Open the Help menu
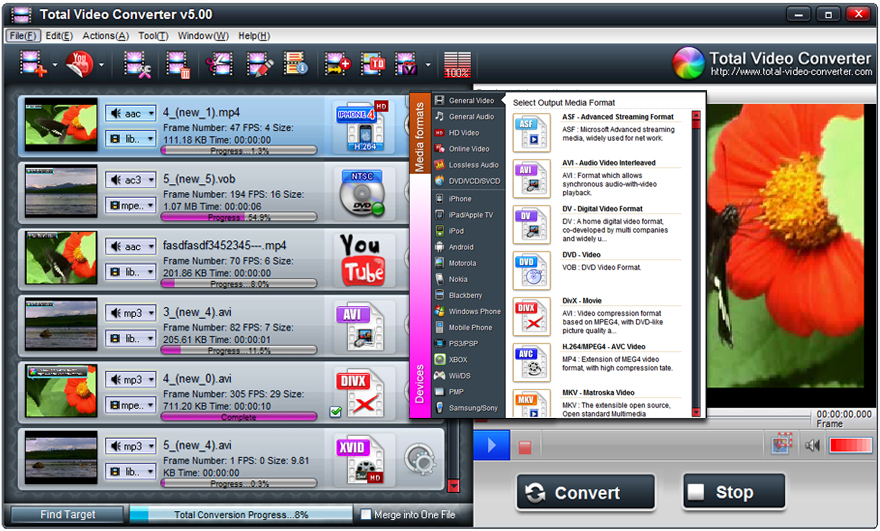The height and width of the screenshot is (531, 880). point(254,36)
